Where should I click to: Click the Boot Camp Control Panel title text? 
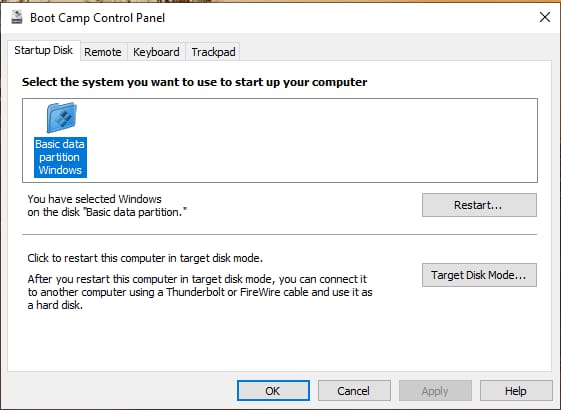pyautogui.click(x=97, y=18)
